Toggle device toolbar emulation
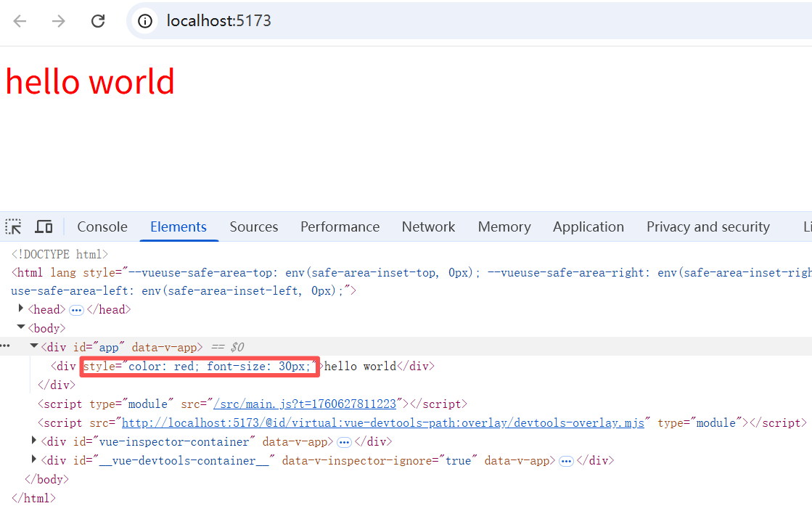 [44, 227]
